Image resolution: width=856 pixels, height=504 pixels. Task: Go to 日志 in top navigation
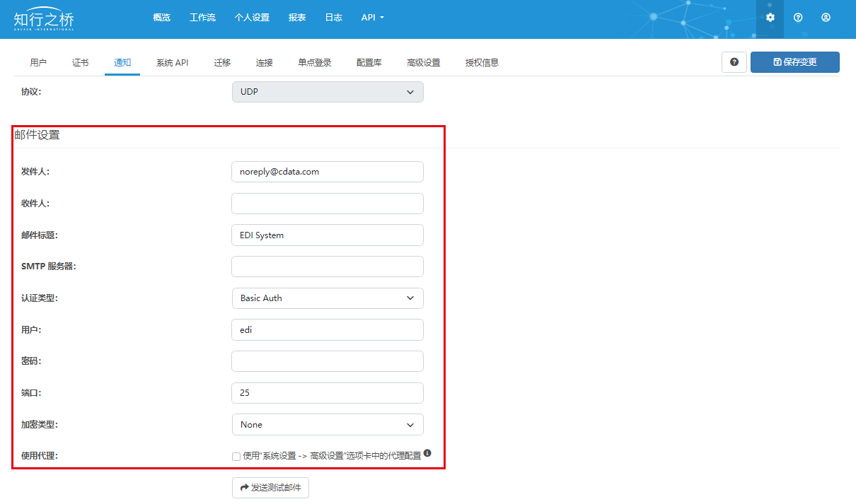click(333, 18)
